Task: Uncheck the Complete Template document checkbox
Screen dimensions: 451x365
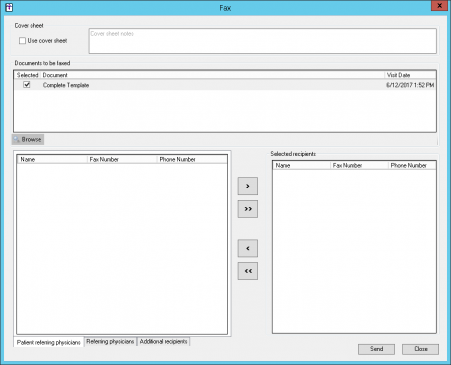Action: coord(27,85)
